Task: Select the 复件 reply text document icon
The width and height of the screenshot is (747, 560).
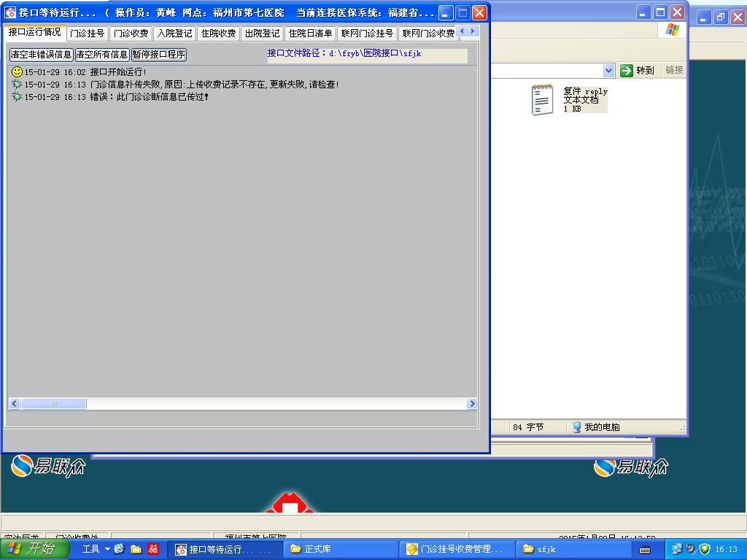Action: point(542,99)
